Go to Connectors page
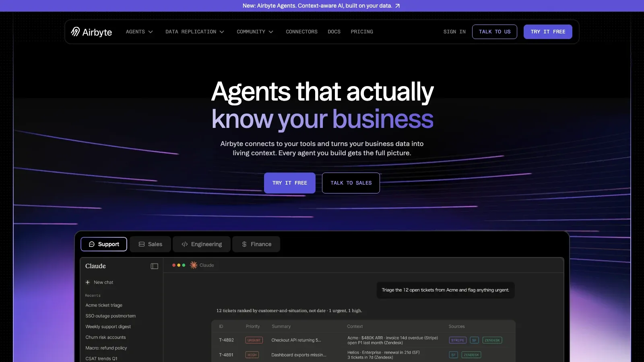The width and height of the screenshot is (644, 362). [301, 32]
